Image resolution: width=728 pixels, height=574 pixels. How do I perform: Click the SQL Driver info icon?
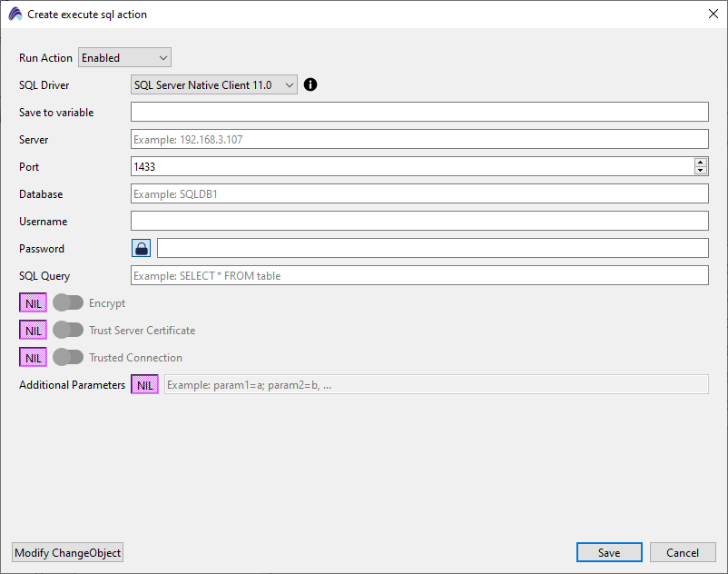(x=310, y=84)
